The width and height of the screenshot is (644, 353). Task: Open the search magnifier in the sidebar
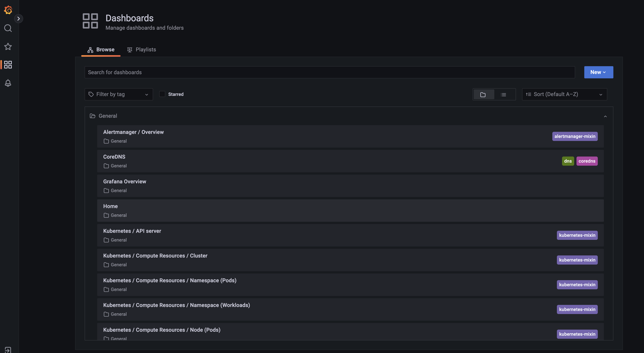click(x=8, y=28)
